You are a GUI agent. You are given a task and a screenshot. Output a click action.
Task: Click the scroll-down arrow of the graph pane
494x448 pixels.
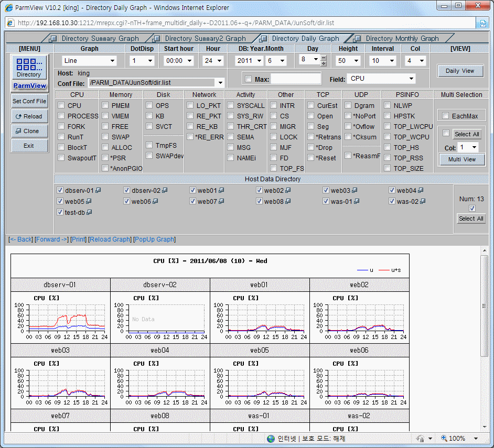[x=484, y=427]
